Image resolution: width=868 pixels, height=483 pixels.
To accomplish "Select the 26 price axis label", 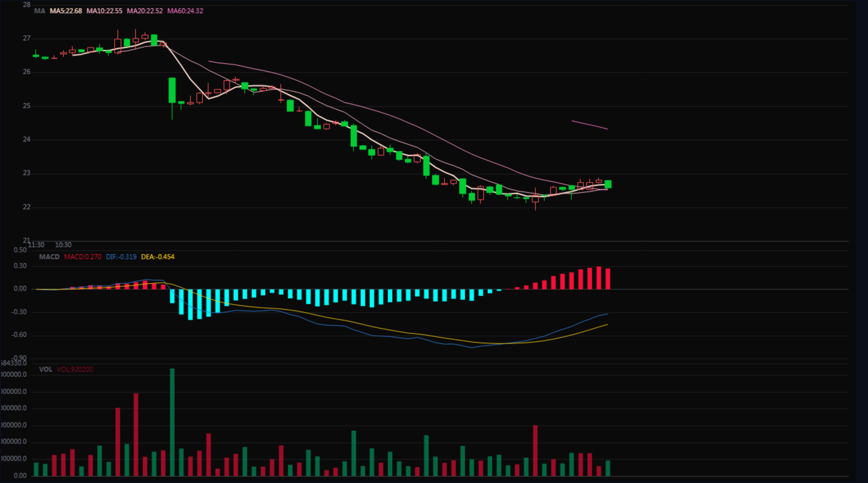I will [x=27, y=72].
